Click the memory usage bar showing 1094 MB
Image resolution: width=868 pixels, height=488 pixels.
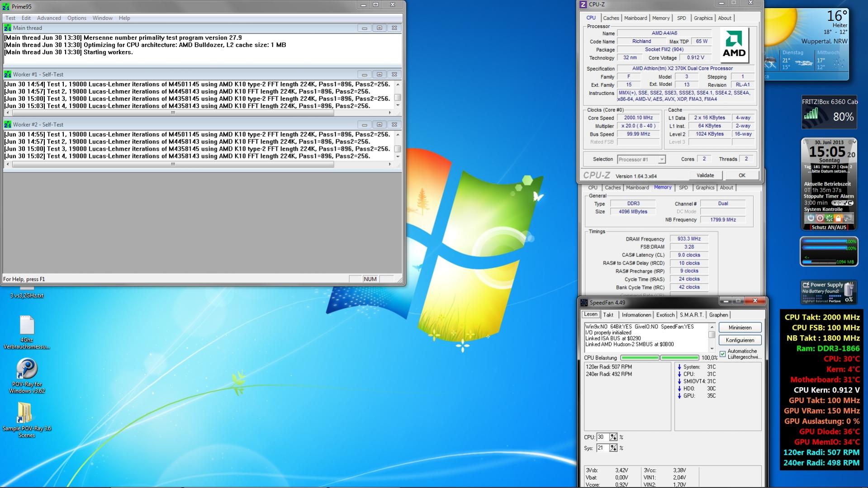(819, 262)
